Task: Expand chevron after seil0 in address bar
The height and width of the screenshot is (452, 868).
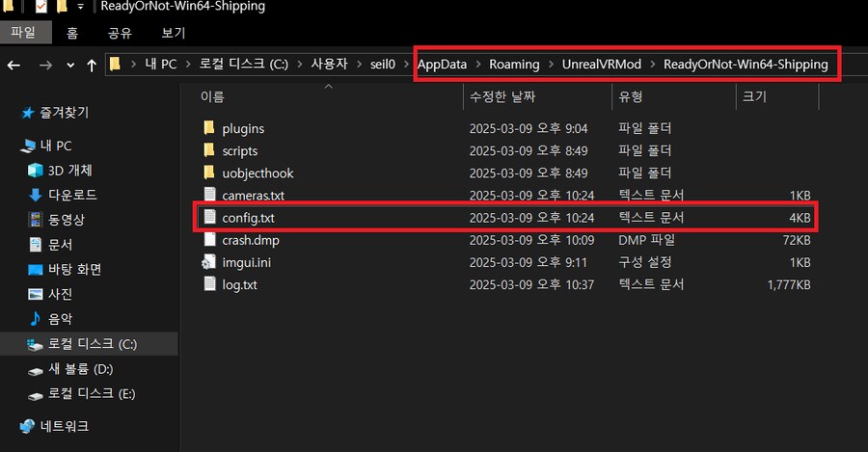Action: click(407, 65)
